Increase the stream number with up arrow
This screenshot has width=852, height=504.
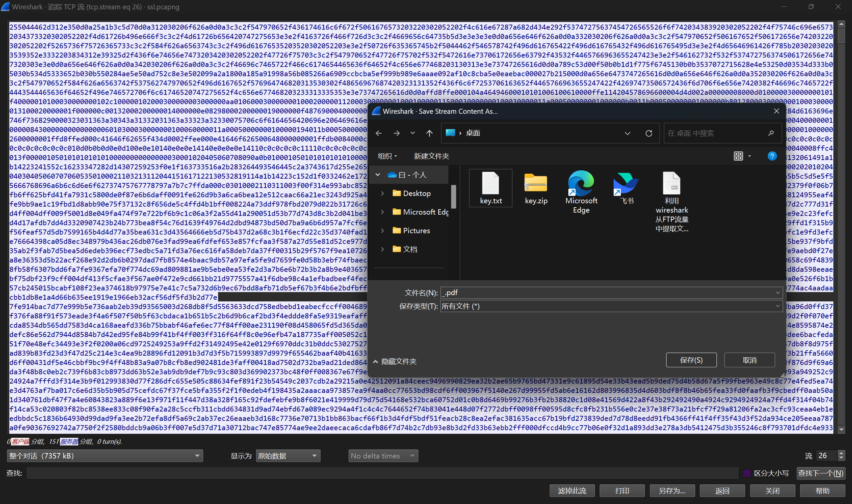click(x=841, y=453)
